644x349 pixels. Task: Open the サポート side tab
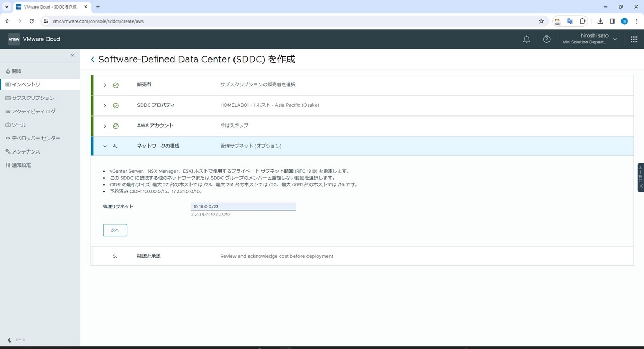tap(640, 177)
